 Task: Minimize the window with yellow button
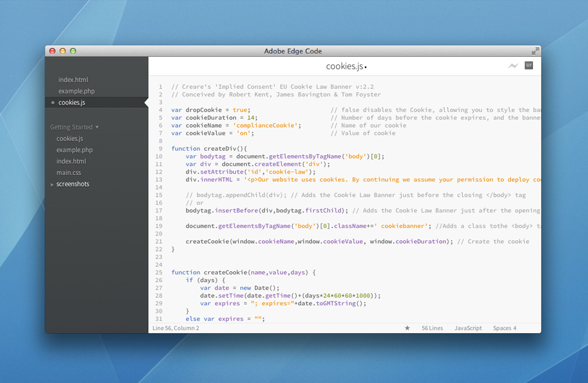point(63,51)
